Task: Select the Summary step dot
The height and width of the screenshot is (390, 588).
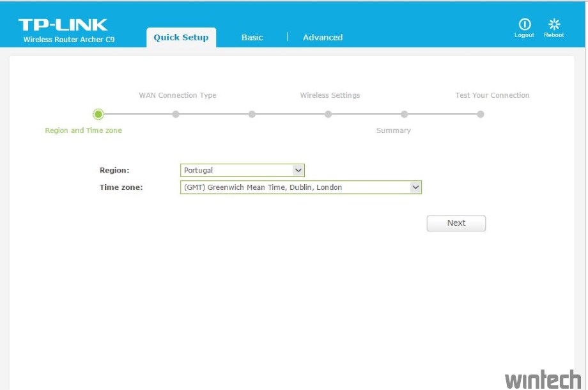Action: coord(404,114)
